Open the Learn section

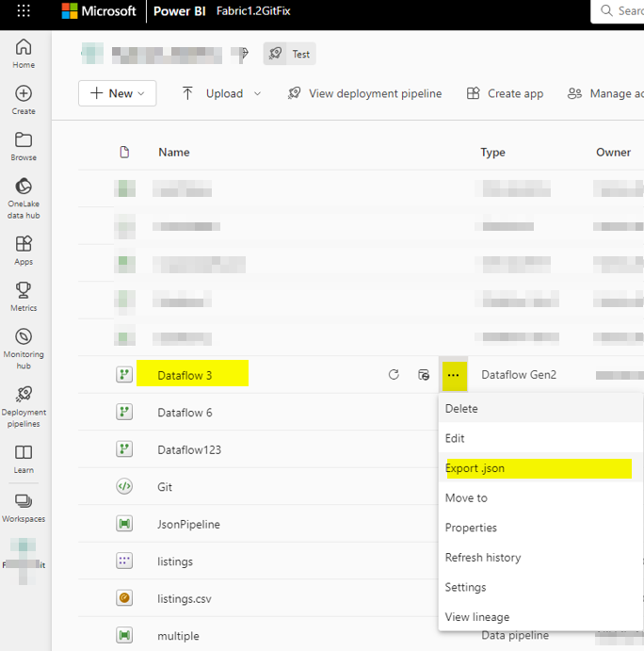point(24,459)
